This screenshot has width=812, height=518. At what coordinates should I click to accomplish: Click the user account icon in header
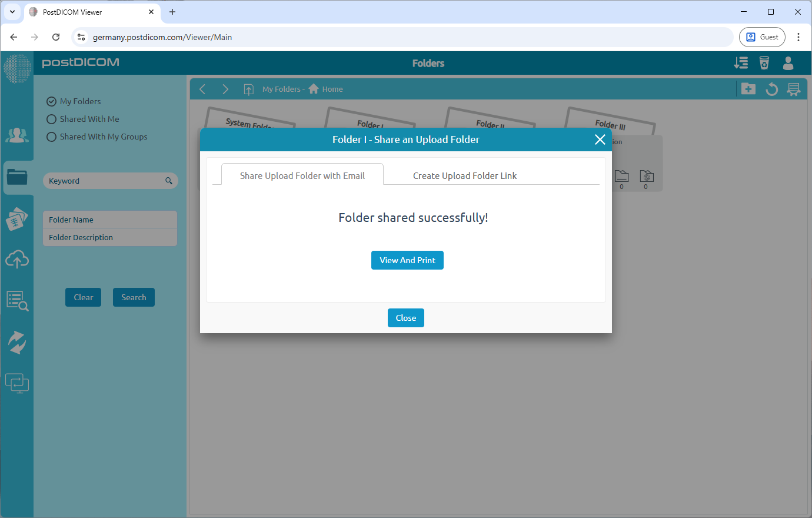tap(788, 63)
